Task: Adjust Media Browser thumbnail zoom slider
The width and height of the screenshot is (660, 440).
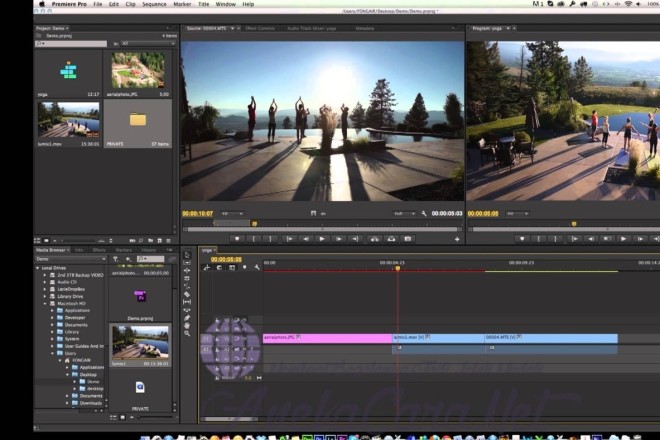Action: click(155, 418)
